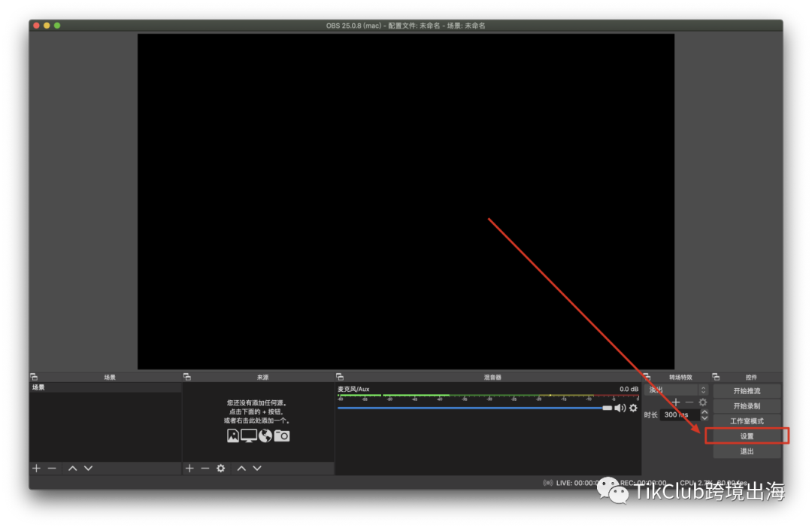Move the scene down in the list
This screenshot has width=812, height=528.
coord(89,469)
